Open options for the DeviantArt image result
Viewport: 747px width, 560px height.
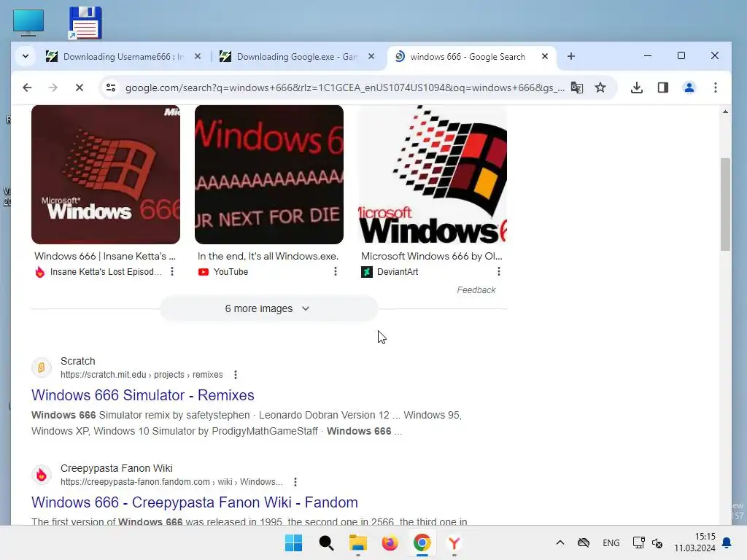coord(499,271)
